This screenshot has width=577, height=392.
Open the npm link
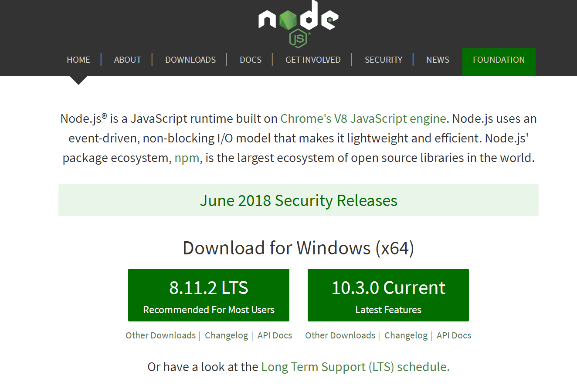click(x=187, y=158)
